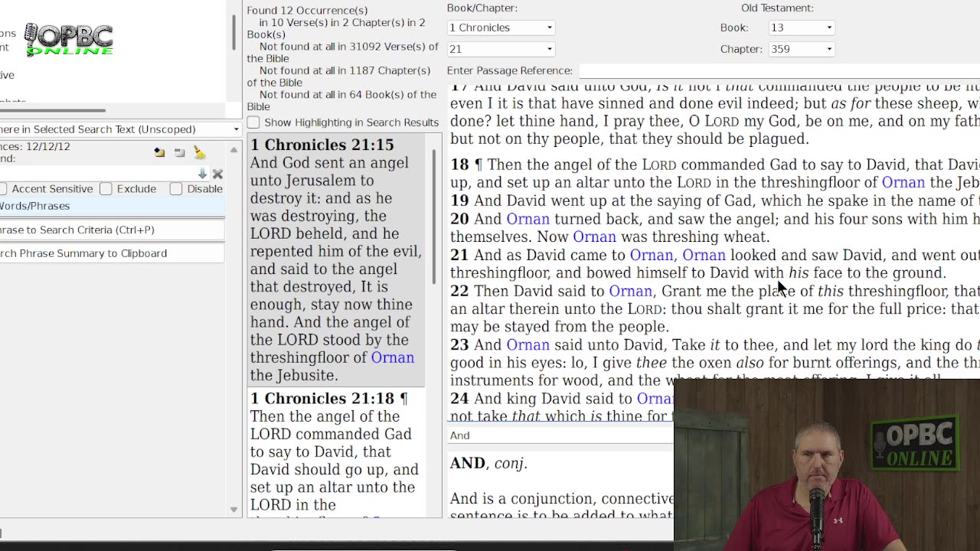980x551 pixels.
Task: Click Ornan in verse 18
Action: coord(903,182)
